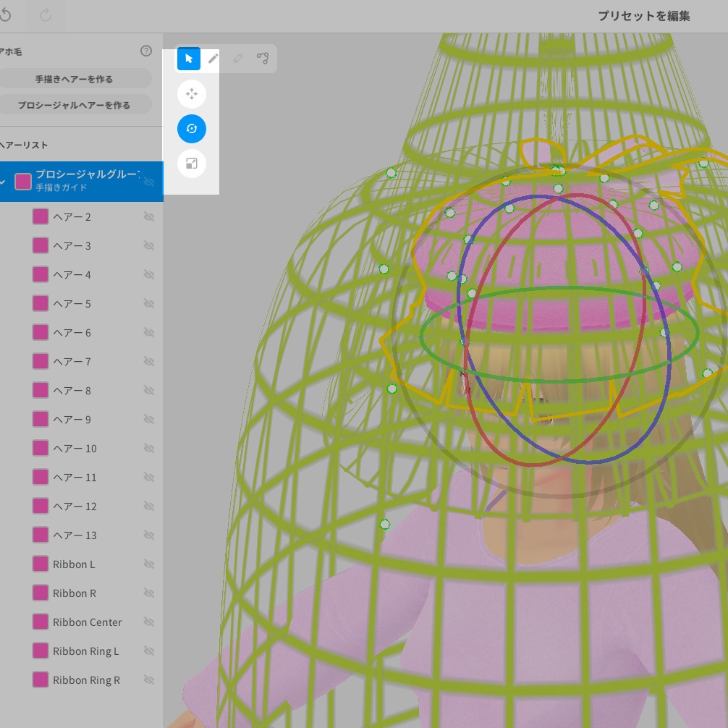The width and height of the screenshot is (728, 728).
Task: Toggle visibility of ヘアー 12
Action: (148, 506)
